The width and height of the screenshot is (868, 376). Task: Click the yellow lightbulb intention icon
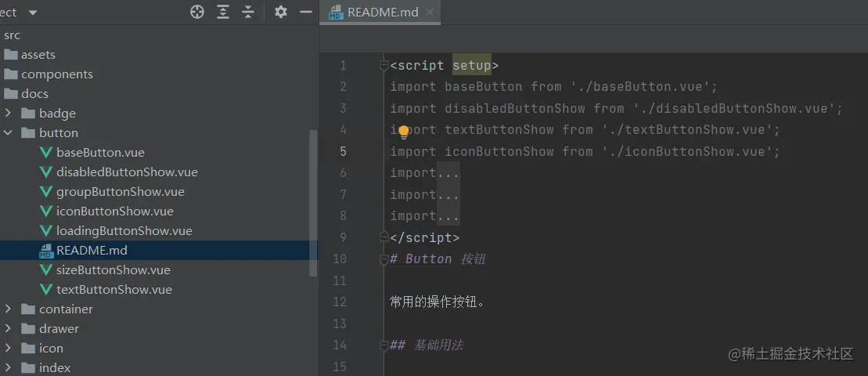pos(404,132)
